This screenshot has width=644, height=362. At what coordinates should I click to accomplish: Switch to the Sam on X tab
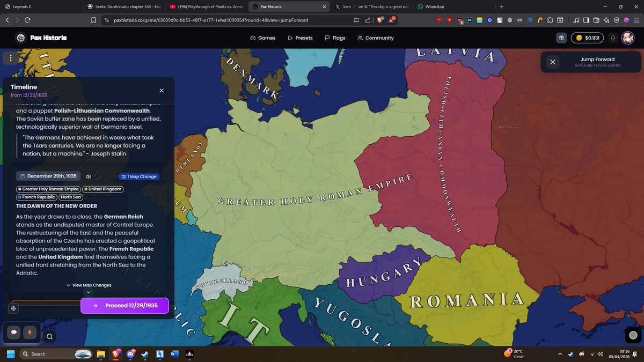click(x=370, y=6)
